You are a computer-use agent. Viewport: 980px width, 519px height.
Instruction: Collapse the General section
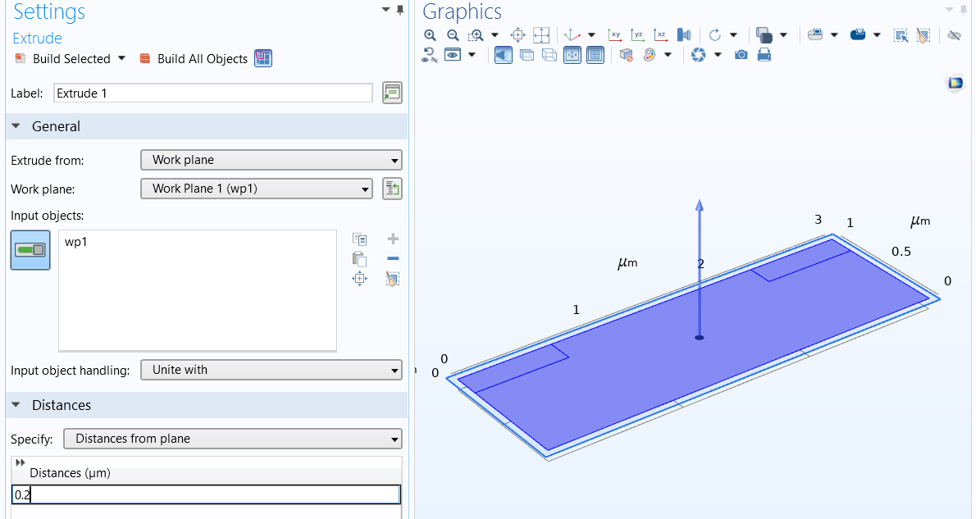[x=16, y=126]
